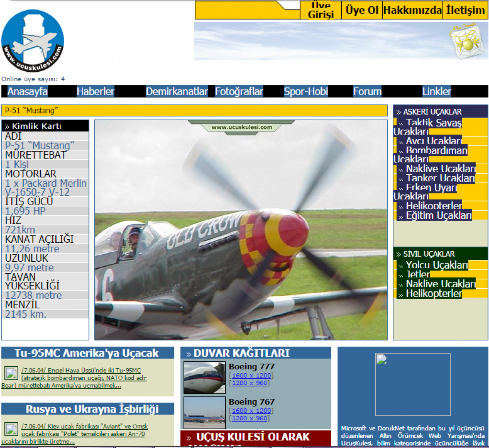Click the P-51 Mustang propeller photo

(x=241, y=230)
